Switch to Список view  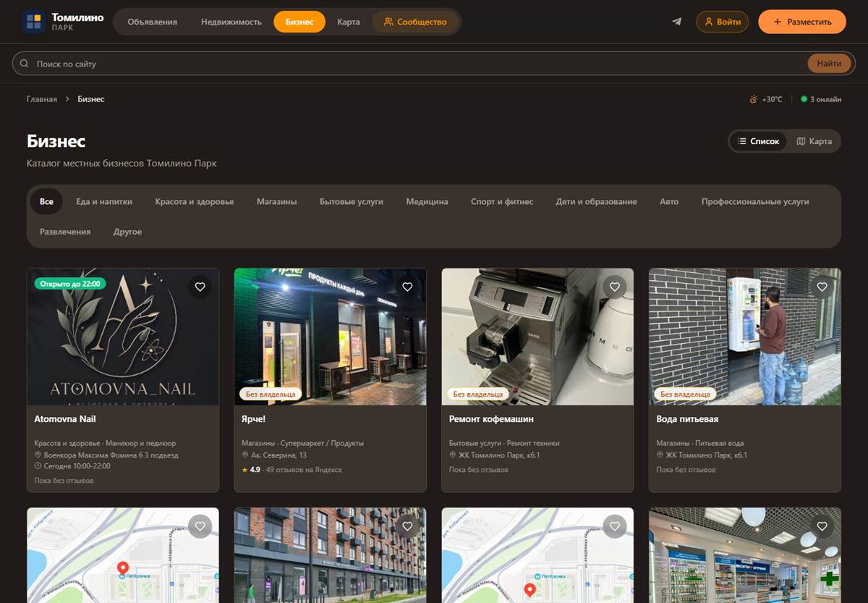coord(758,141)
